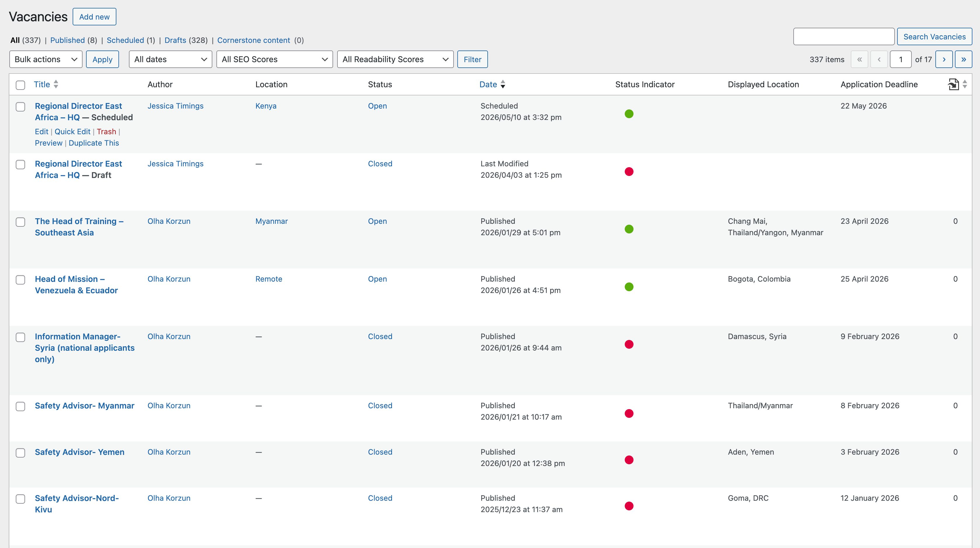980x548 pixels.
Task: Click the export column icon in table header
Action: click(x=953, y=84)
